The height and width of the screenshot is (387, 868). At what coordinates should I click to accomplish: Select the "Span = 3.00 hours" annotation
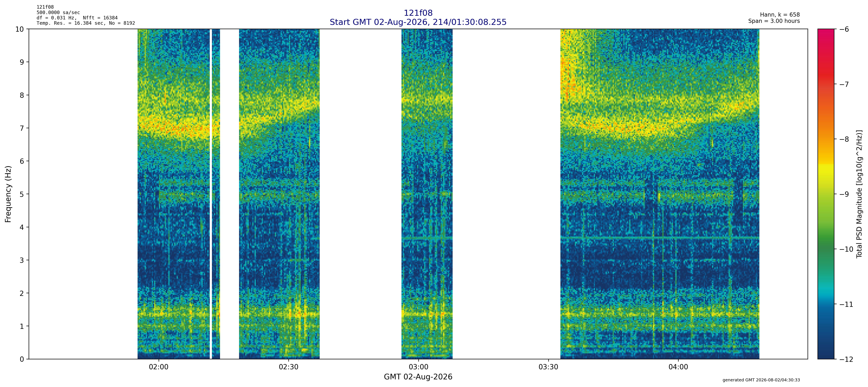774,21
